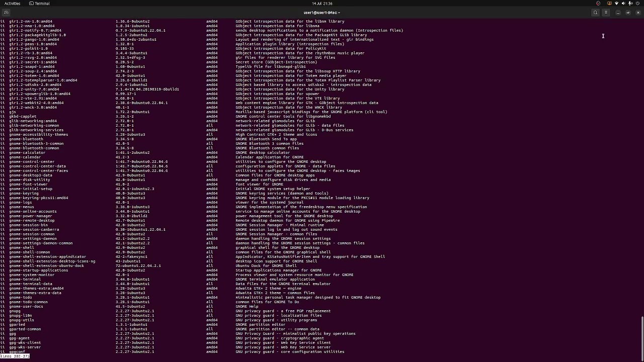Click version 7.1.4+19.04.20190319-0build1
The width and height of the screenshot is (644, 362).
pyautogui.click(x=147, y=89)
